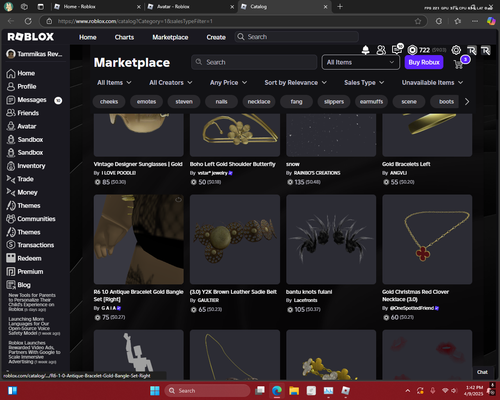Viewport: 500px width, 400px height.
Task: Open File Explorer on the taskbar
Action: [x=294, y=390]
